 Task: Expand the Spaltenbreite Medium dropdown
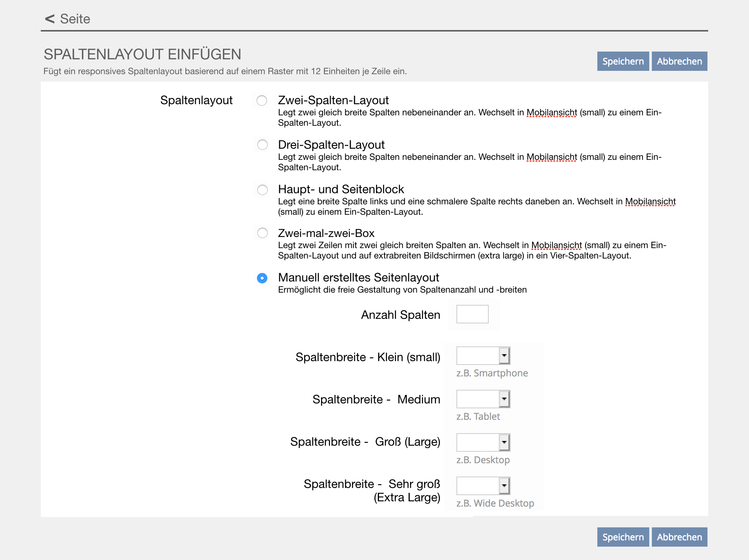coord(483,399)
